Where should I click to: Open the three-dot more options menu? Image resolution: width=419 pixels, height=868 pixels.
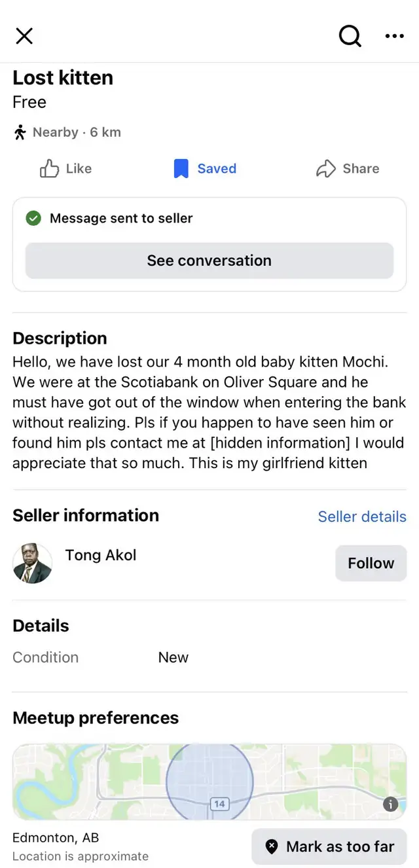[x=394, y=36]
